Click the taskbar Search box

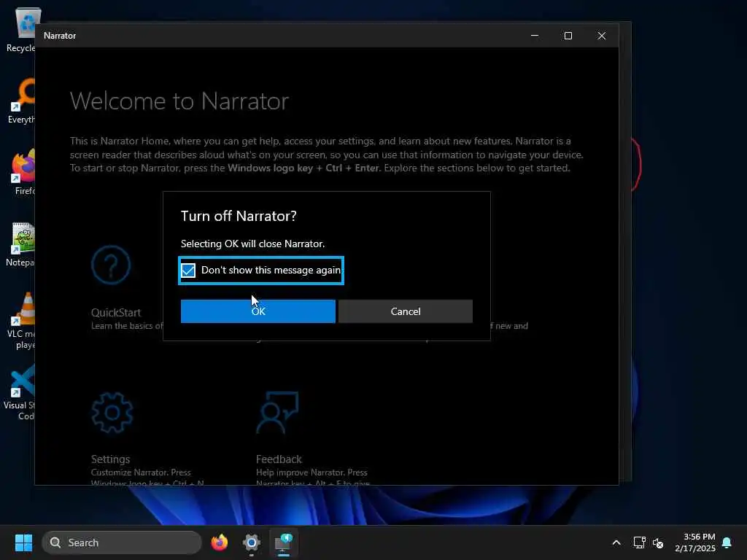point(122,542)
